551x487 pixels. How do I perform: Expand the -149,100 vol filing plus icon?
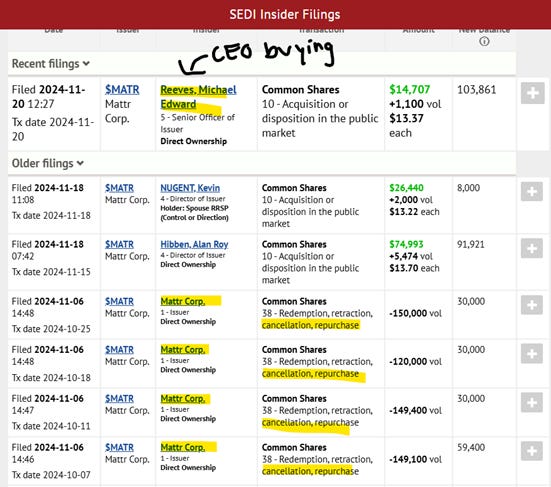point(532,451)
